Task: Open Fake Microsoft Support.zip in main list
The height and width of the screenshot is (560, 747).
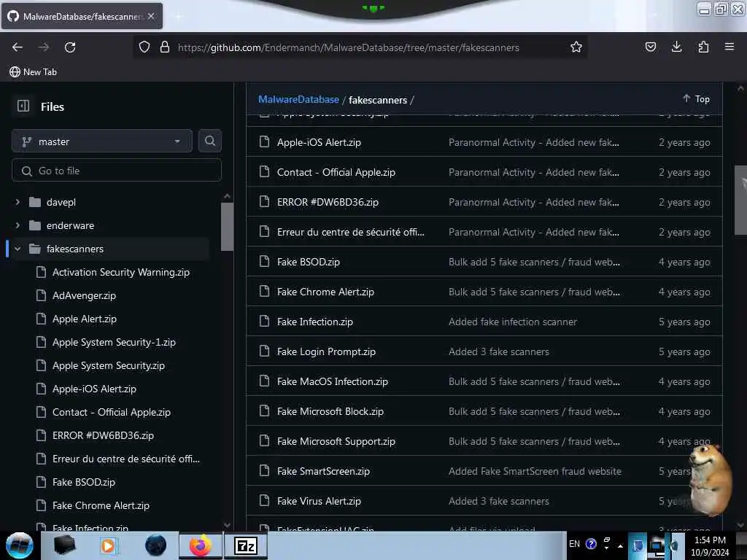Action: (x=336, y=441)
